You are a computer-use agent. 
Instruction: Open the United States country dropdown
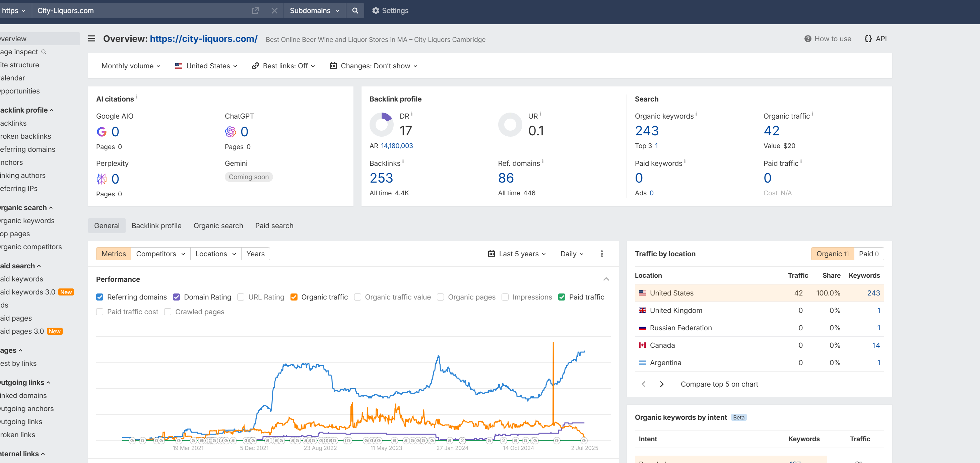(206, 66)
